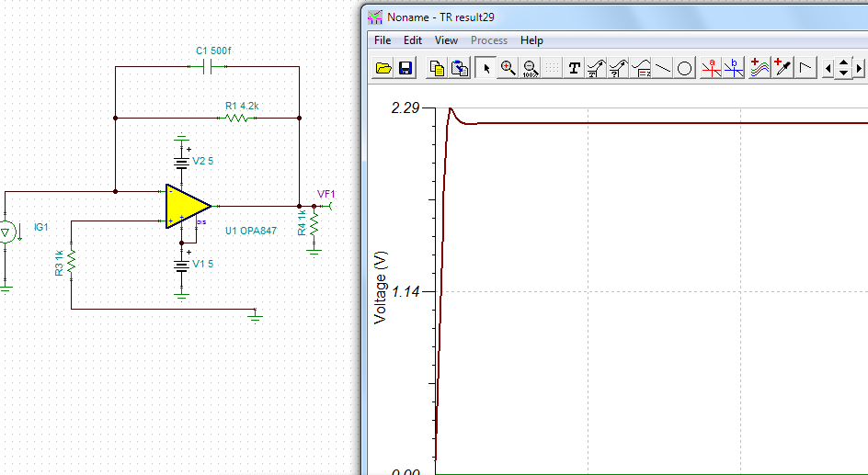Viewport: 868px width, 475px height.
Task: Click the add curves icon with red plus
Action: 759,68
